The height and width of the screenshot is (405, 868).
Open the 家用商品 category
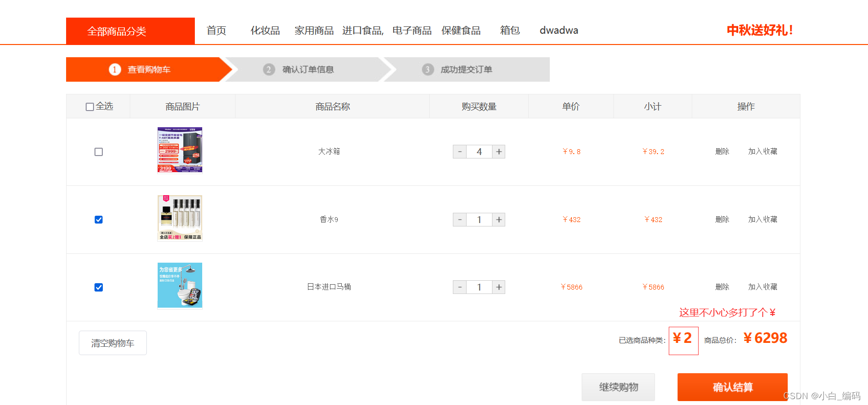[314, 30]
